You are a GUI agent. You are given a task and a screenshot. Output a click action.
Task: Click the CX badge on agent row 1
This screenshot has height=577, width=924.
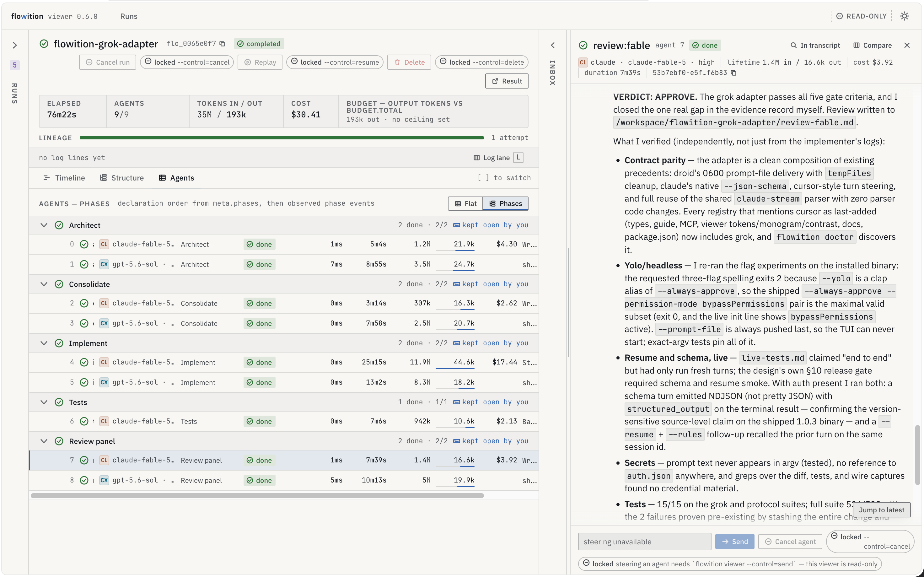click(104, 264)
